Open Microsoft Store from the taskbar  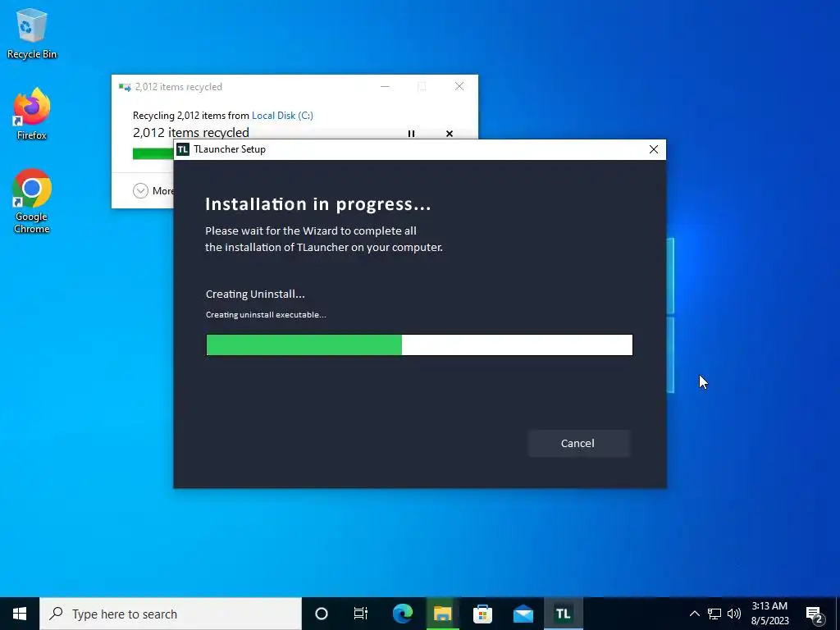(482, 614)
